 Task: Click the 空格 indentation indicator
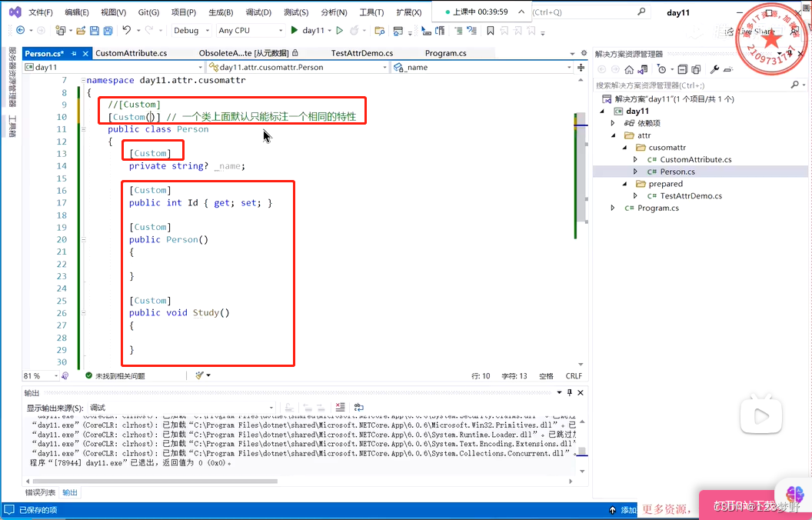(546, 376)
